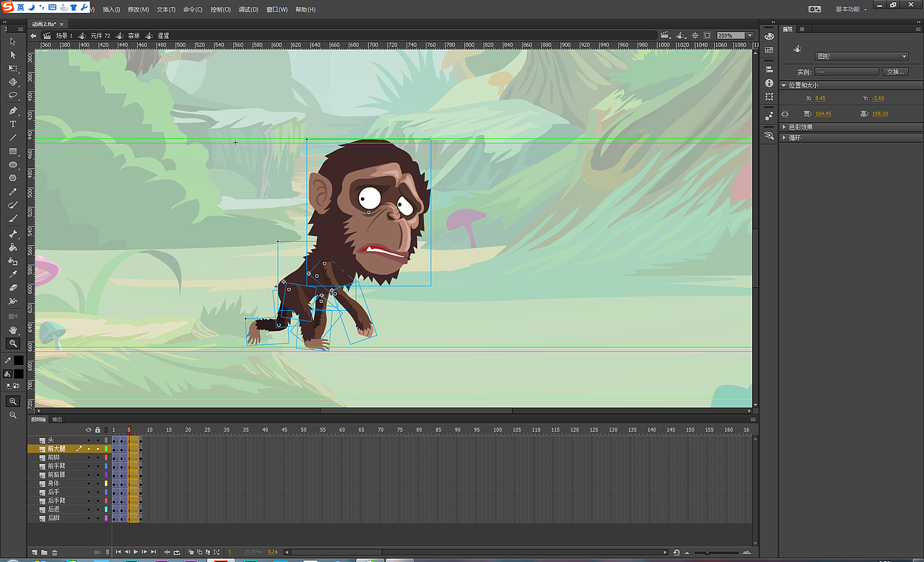
Task: Select the Subselection tool
Action: click(13, 55)
